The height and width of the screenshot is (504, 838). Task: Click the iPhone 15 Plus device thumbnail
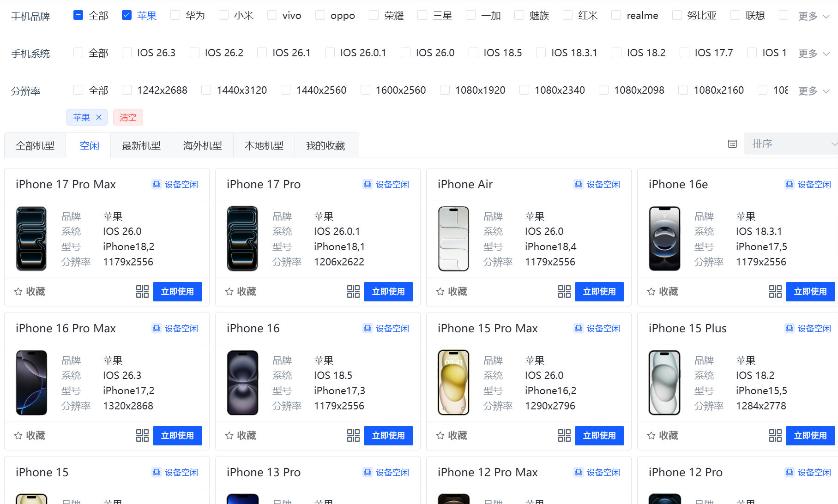(664, 383)
